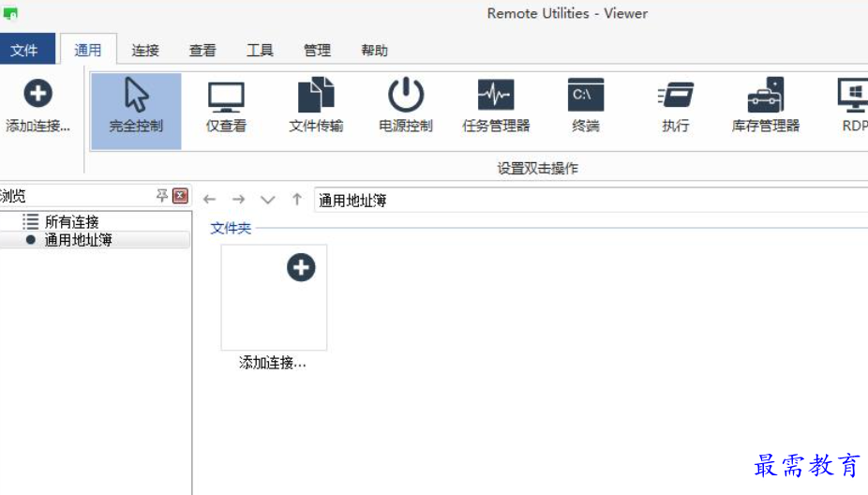Expand the navigation history dropdown chevron

click(268, 200)
